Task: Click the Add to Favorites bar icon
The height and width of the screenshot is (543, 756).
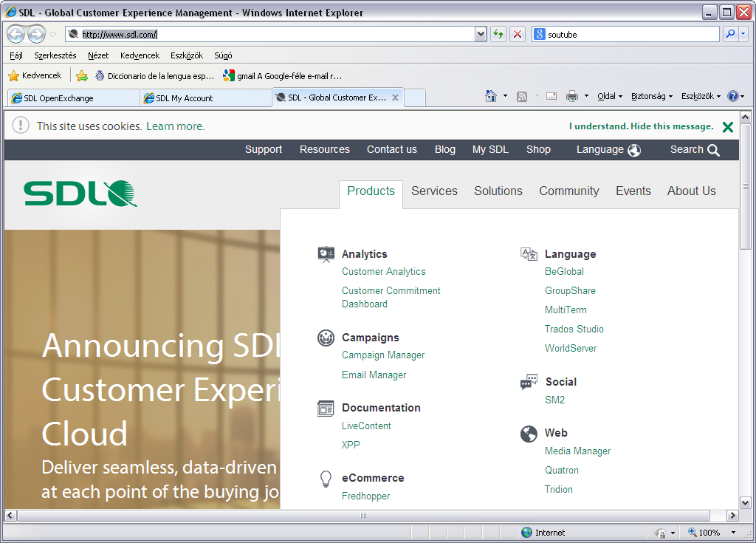Action: click(x=82, y=76)
